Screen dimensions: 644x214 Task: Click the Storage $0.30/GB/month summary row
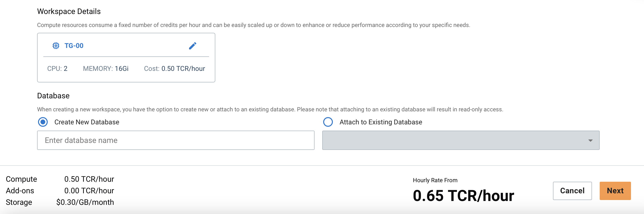[60, 202]
